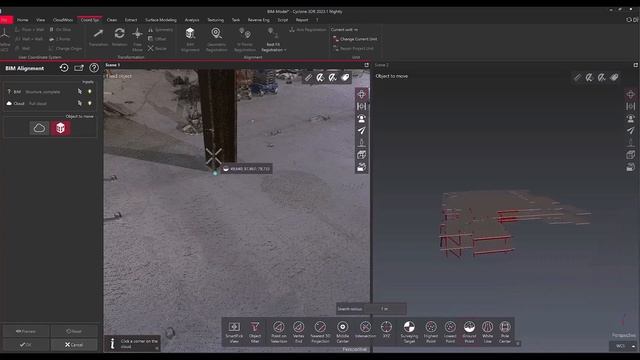Click the Scene 1 clipping box icon
This screenshot has width=640, height=360.
(362, 167)
